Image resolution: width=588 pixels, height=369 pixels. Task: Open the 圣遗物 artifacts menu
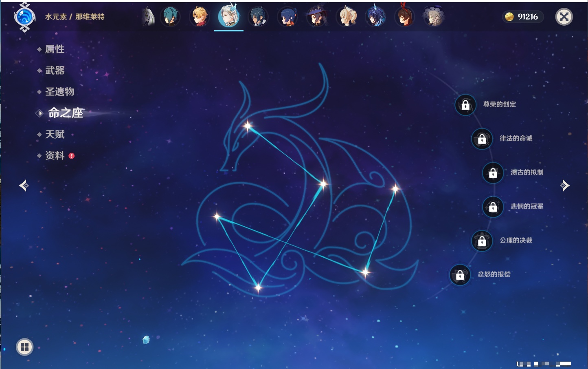[59, 92]
